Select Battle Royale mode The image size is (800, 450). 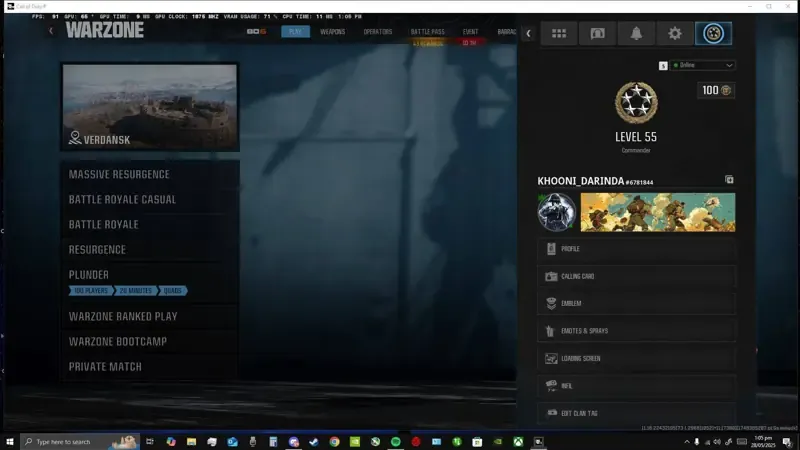pyautogui.click(x=150, y=224)
